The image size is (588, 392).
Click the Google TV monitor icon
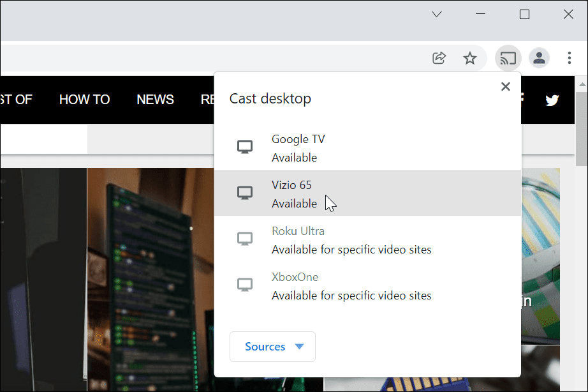pyautogui.click(x=245, y=147)
